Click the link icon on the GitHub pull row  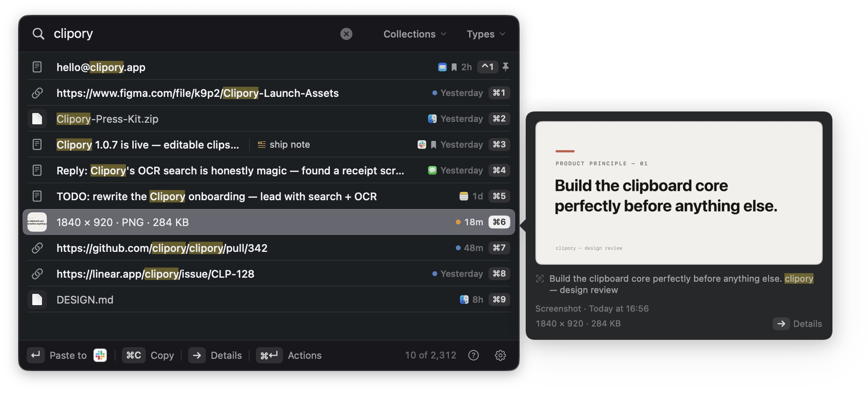37,248
